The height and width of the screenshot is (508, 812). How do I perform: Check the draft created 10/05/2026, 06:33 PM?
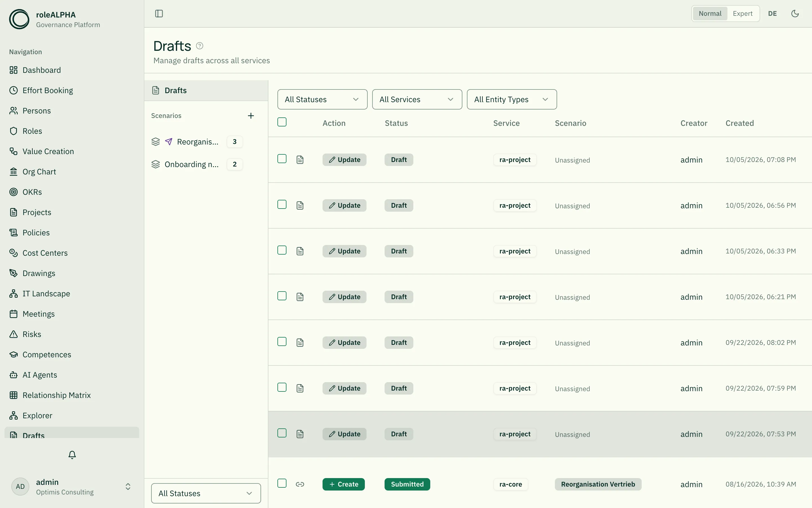[x=282, y=250]
